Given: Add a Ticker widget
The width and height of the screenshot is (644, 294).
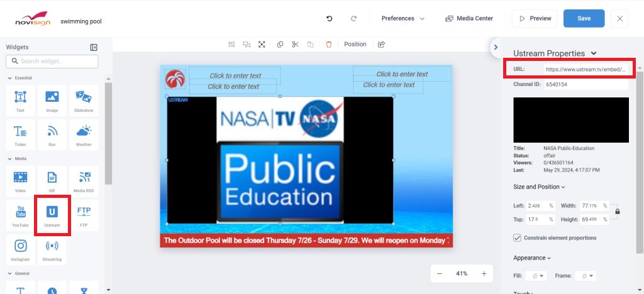Looking at the screenshot, I should [x=20, y=135].
